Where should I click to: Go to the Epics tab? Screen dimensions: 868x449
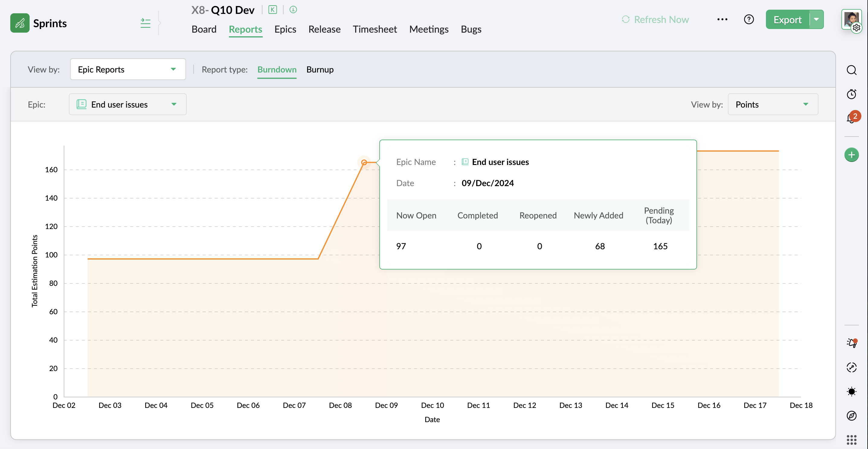285,29
